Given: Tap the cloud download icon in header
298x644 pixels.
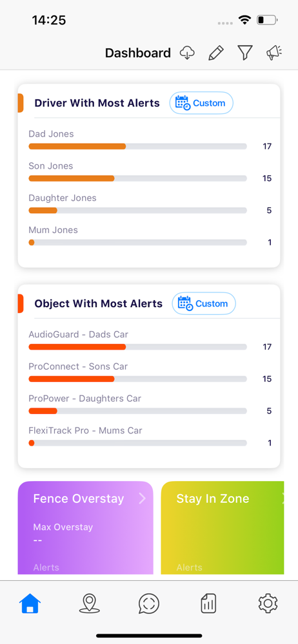Looking at the screenshot, I should [x=187, y=53].
